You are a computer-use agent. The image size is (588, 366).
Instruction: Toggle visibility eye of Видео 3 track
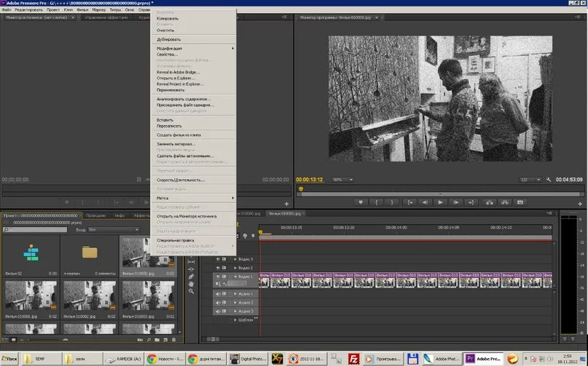pyautogui.click(x=218, y=259)
